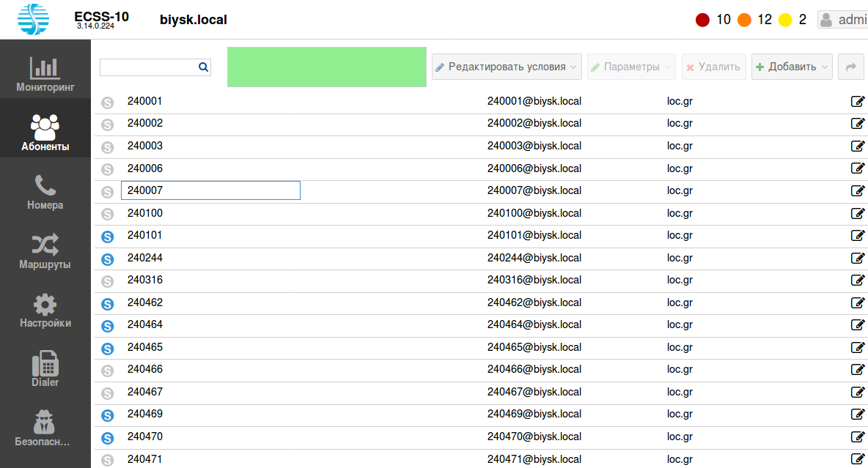
Task: Click edit icon for 240244 row
Action: click(857, 259)
